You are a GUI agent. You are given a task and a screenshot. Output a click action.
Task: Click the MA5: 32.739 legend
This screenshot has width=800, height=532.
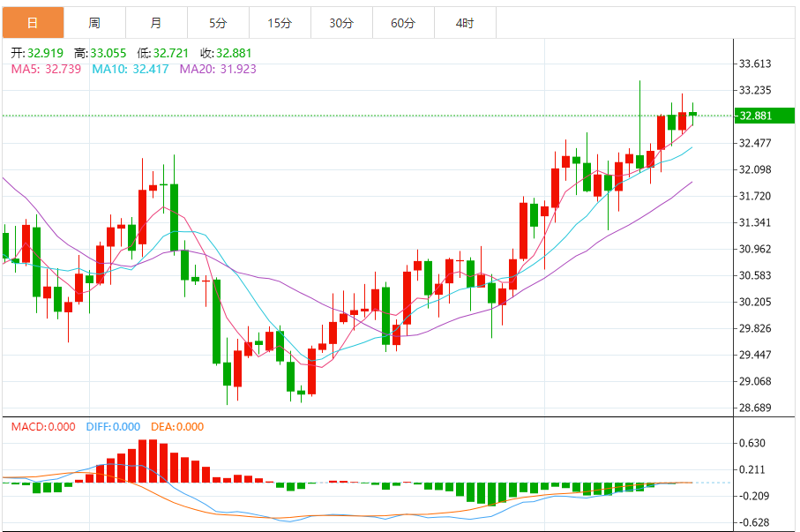(x=46, y=69)
